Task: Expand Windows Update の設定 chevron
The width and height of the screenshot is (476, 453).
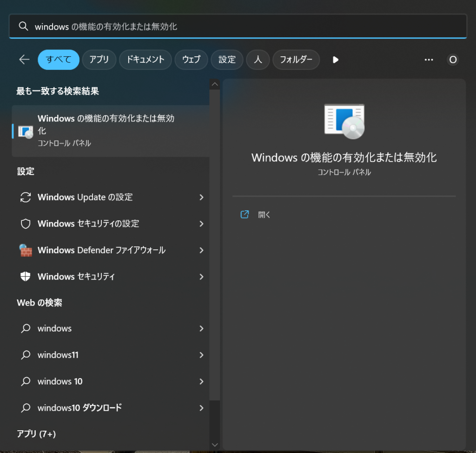Action: coord(201,197)
